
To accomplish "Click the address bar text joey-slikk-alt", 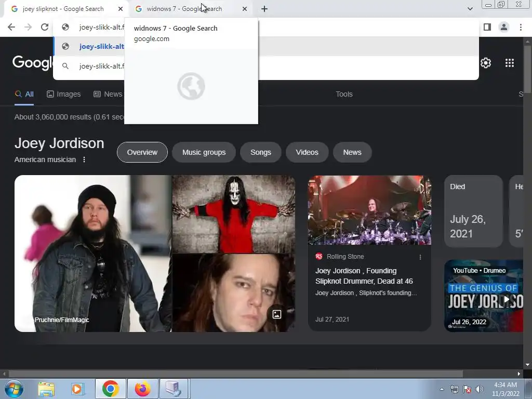I will (101, 27).
